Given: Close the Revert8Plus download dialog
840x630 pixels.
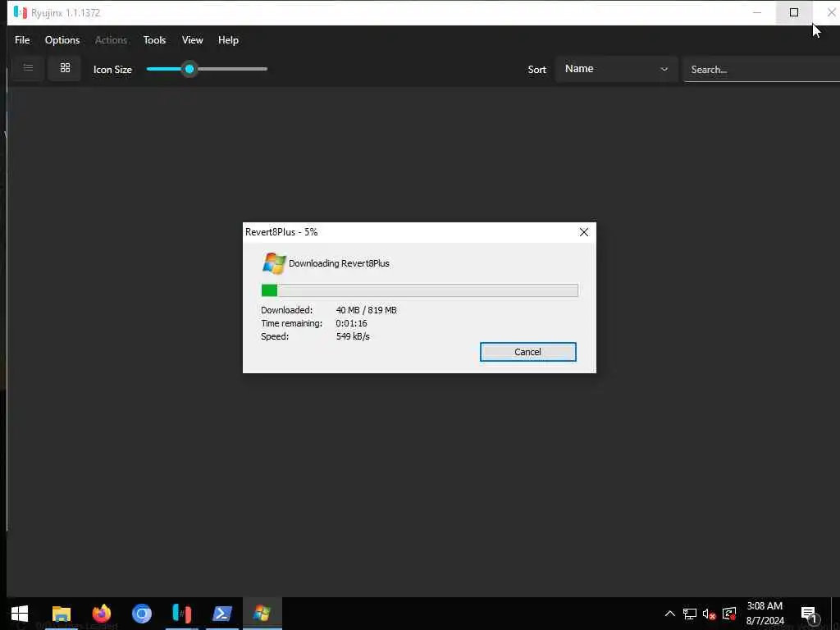Looking at the screenshot, I should [584, 232].
